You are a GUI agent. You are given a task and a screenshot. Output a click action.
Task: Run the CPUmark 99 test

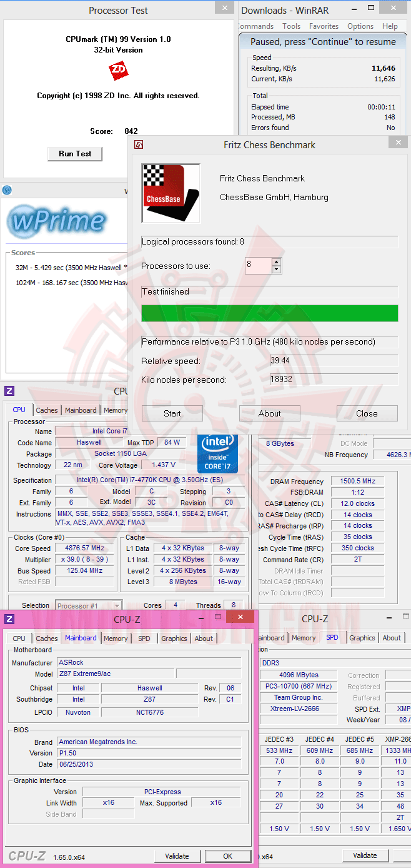tap(75, 154)
